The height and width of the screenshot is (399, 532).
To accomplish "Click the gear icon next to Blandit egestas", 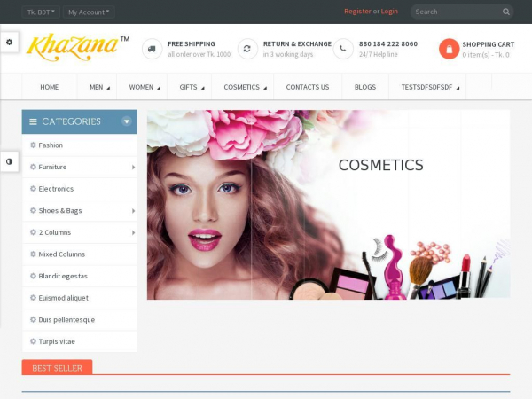I will pyautogui.click(x=33, y=276).
